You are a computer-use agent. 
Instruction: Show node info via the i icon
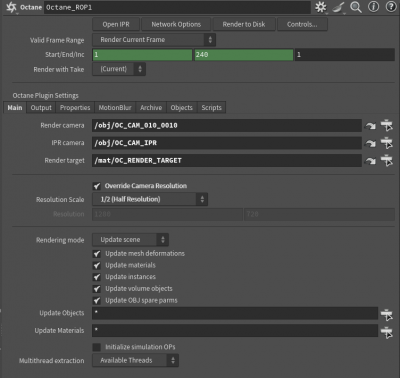[374, 7]
